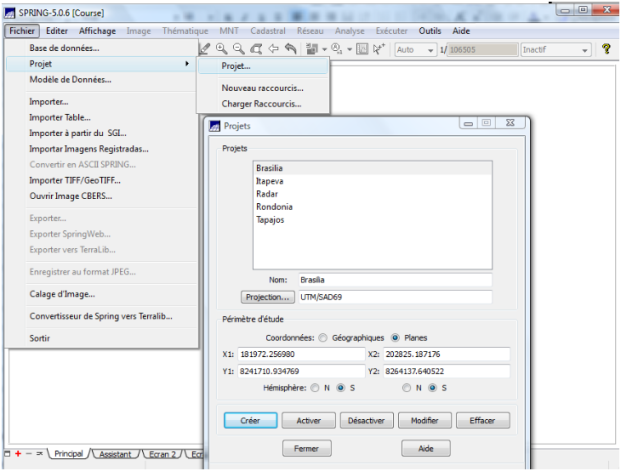Click the yellow question mark help icon
The height and width of the screenshot is (471, 621).
605,49
